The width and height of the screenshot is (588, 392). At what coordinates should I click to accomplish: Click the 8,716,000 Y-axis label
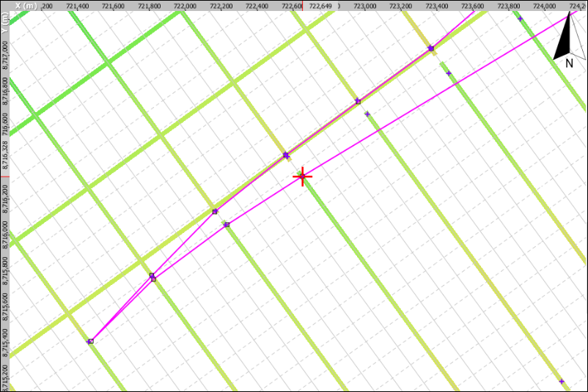click(x=5, y=235)
